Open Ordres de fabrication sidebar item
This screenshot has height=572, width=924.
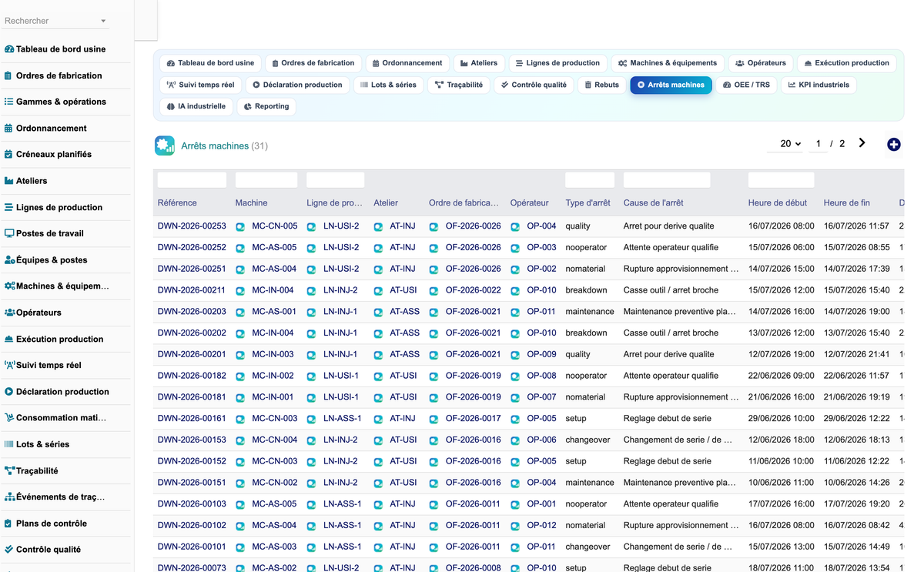[x=52, y=75]
